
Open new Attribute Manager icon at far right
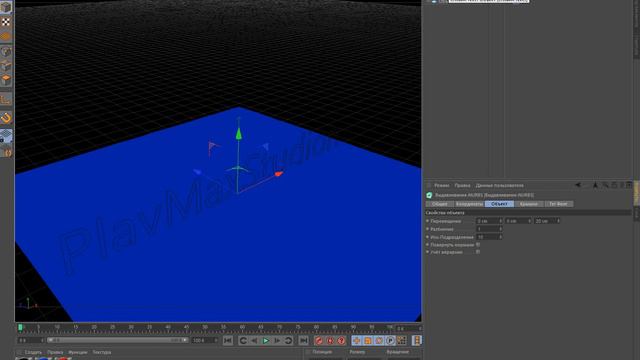click(629, 185)
